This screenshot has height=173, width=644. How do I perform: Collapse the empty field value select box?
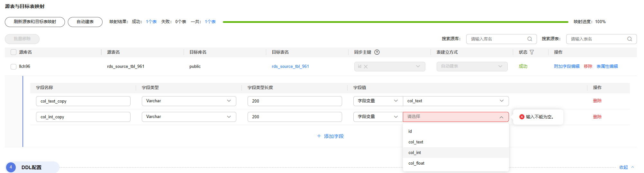point(501,117)
